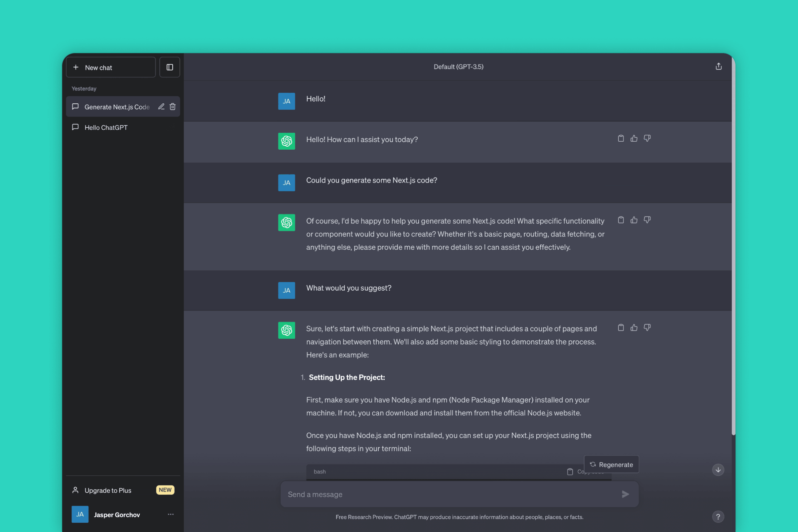Image resolution: width=798 pixels, height=532 pixels.
Task: Click the ChatGPT logo beside 'Of course, I'd be happy'
Action: 286,222
